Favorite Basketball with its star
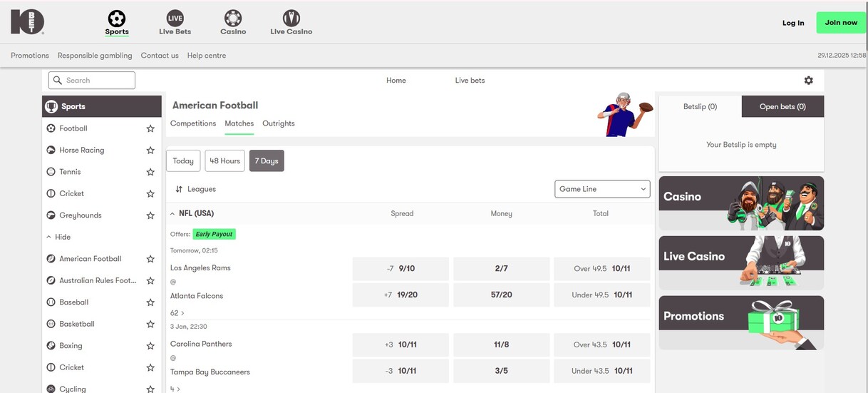 pyautogui.click(x=150, y=324)
